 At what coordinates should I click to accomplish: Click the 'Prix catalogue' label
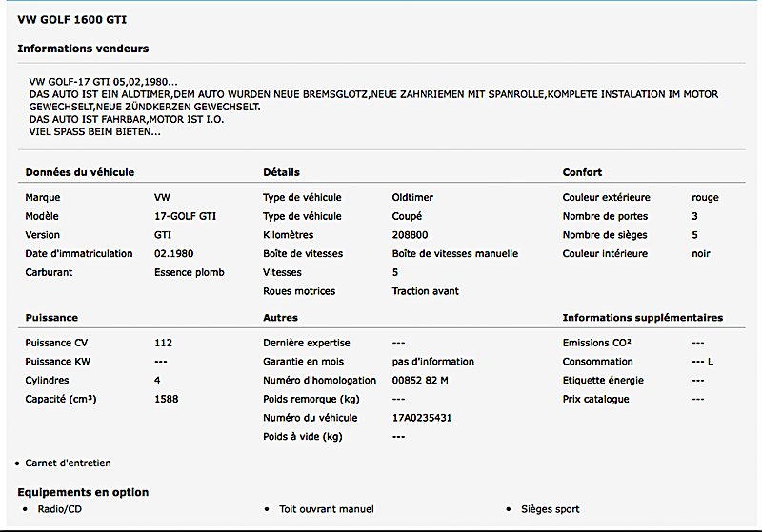[596, 400]
